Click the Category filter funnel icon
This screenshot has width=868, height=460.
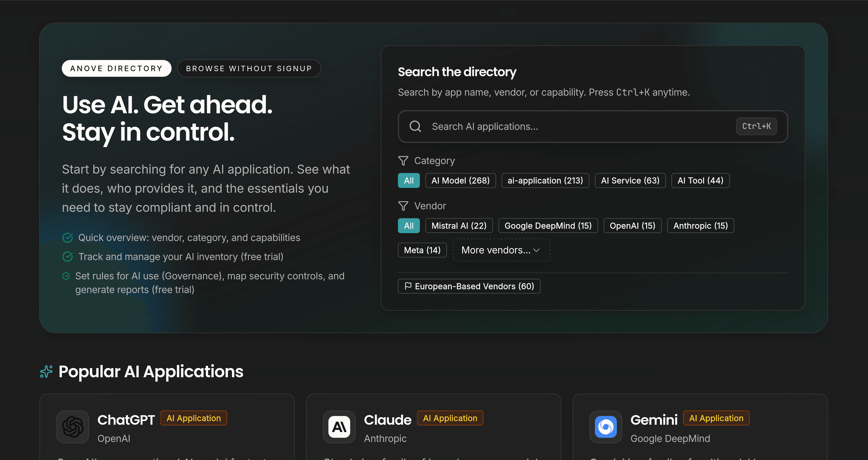403,161
